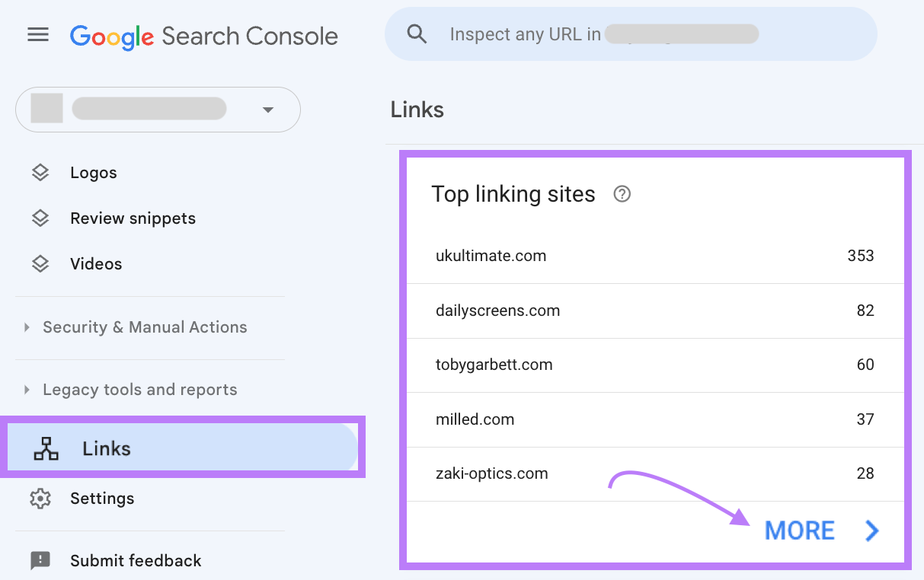924x580 pixels.
Task: Select the Links sidebar icon
Action: (46, 448)
